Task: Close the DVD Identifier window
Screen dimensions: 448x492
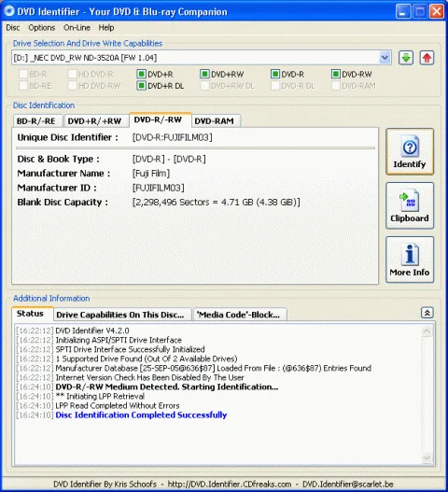Action: pyautogui.click(x=437, y=11)
